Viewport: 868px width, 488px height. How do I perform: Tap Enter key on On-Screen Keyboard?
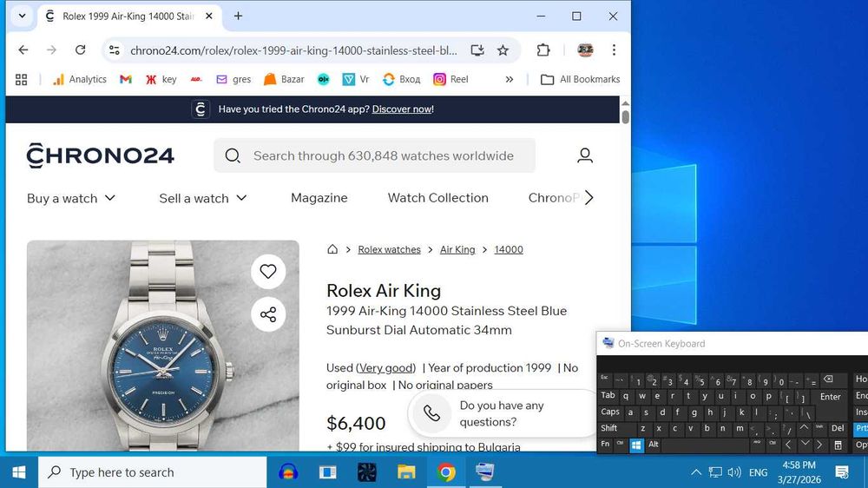click(x=830, y=397)
